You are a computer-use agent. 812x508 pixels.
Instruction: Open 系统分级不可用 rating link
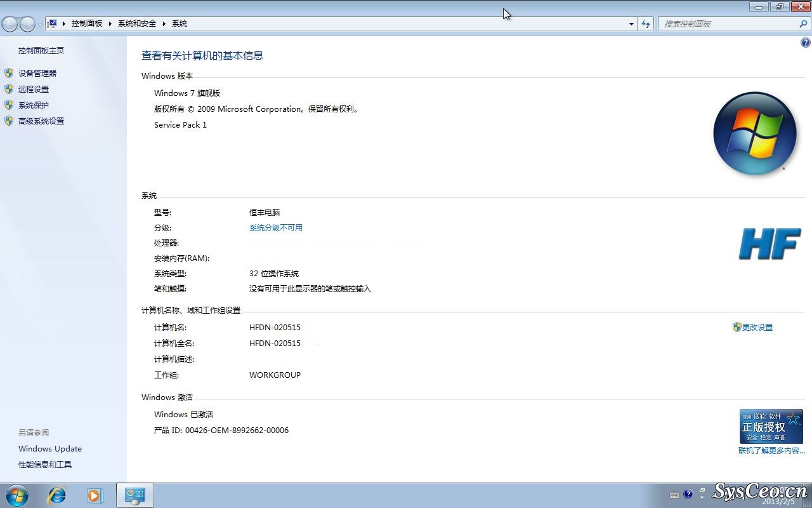[276, 228]
